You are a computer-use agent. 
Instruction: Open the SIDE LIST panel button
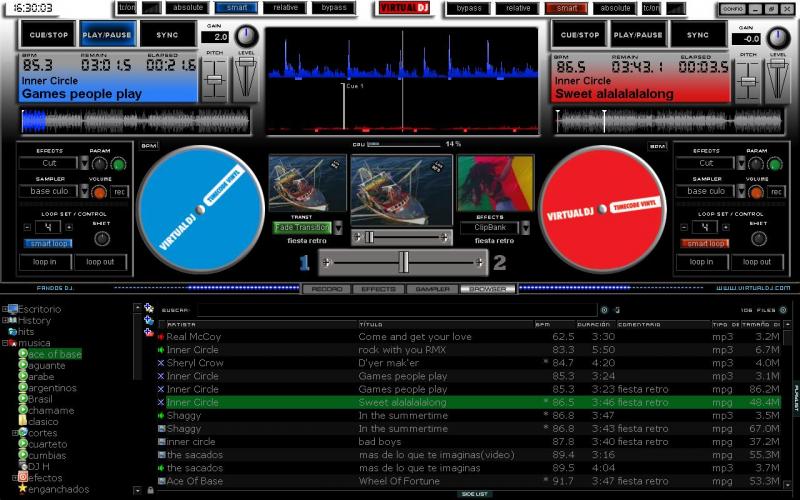point(475,494)
